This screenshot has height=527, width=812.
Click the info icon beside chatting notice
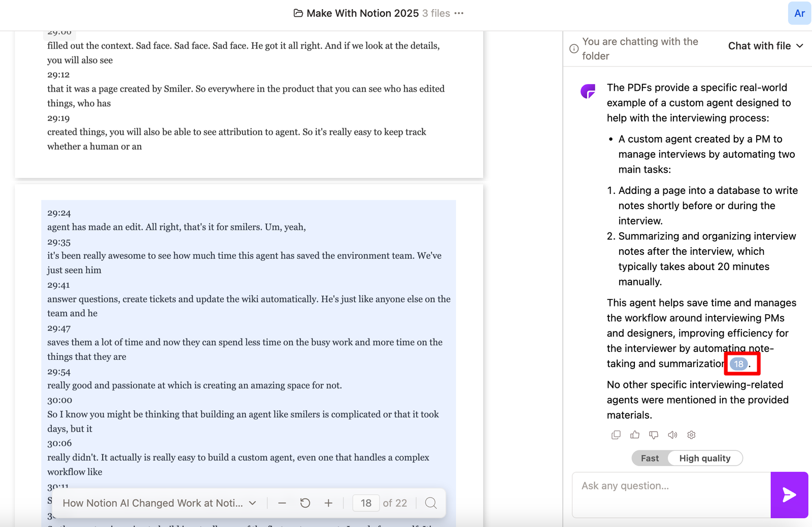click(574, 49)
